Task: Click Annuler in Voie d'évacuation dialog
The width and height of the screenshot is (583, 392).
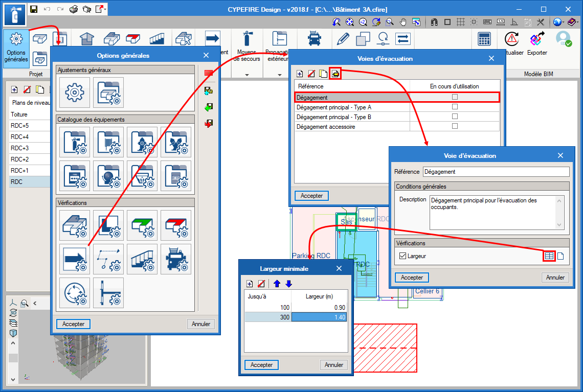Action: 555,278
